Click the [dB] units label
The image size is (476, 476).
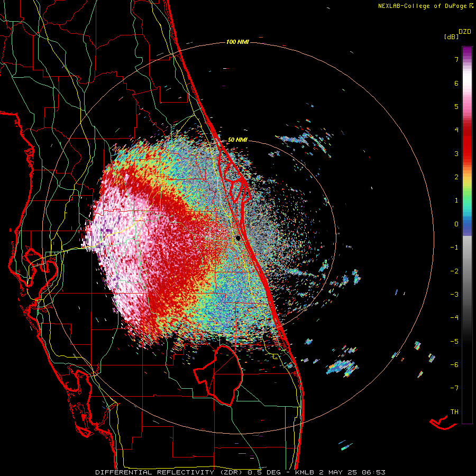[x=451, y=36]
